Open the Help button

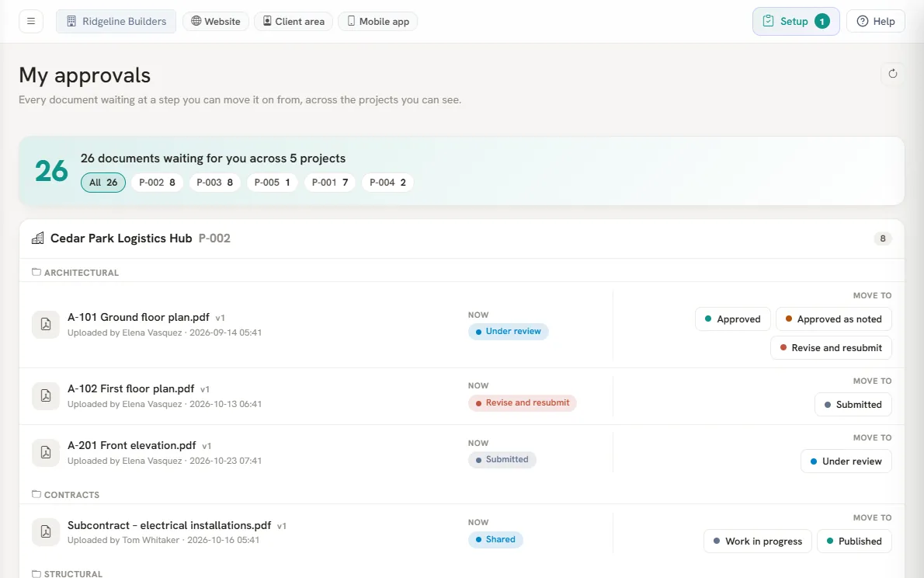(x=876, y=21)
